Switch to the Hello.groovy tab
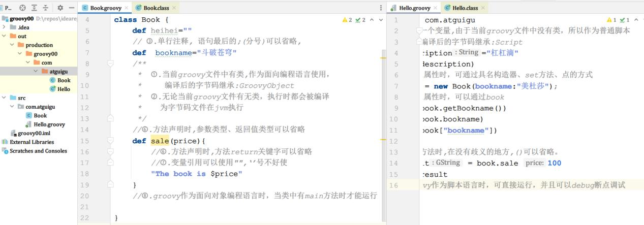 [x=413, y=8]
